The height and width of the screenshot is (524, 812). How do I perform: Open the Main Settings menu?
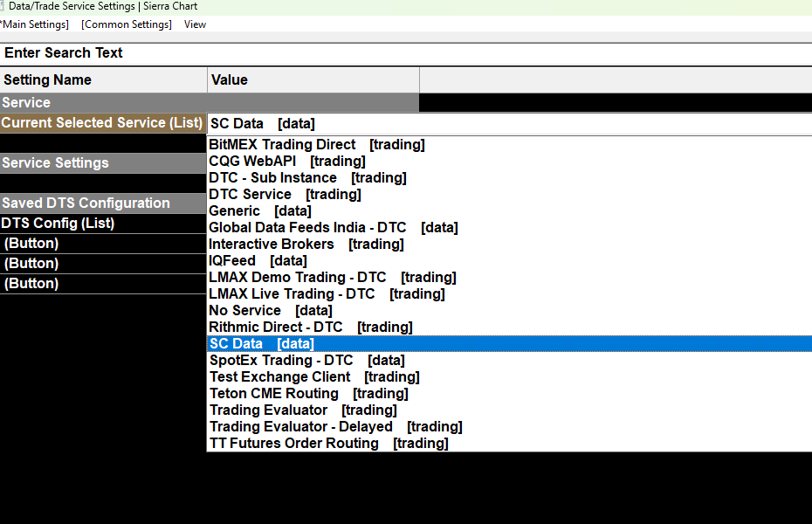(x=35, y=24)
